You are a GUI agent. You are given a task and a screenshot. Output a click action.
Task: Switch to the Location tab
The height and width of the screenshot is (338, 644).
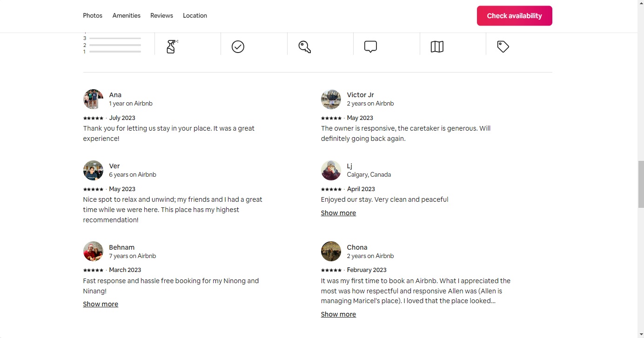(x=195, y=16)
